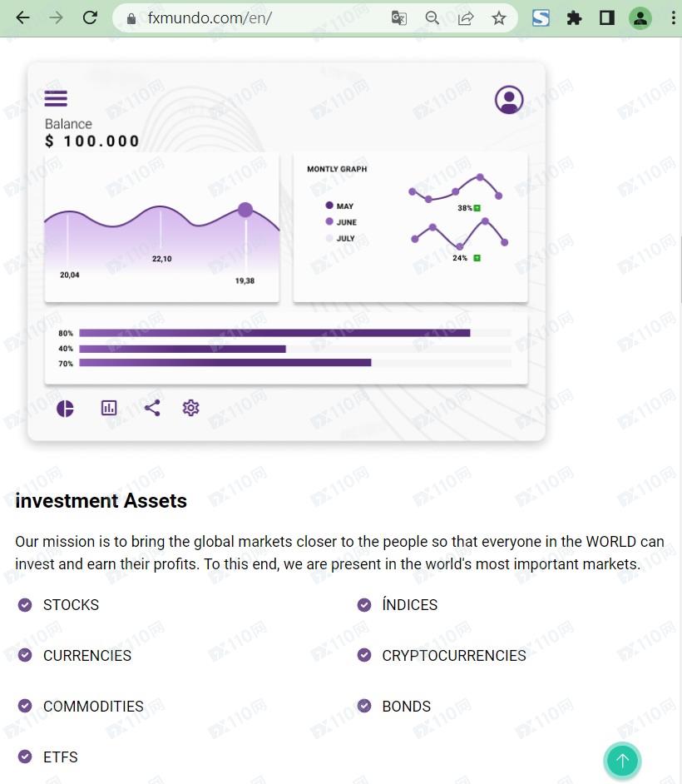Reload the page with refresh icon
682x784 pixels.
click(90, 17)
